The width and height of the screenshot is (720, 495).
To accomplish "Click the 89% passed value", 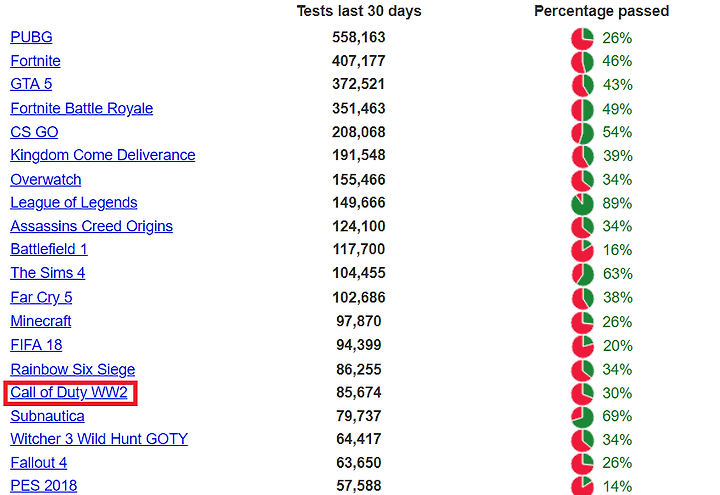I will point(617,203).
